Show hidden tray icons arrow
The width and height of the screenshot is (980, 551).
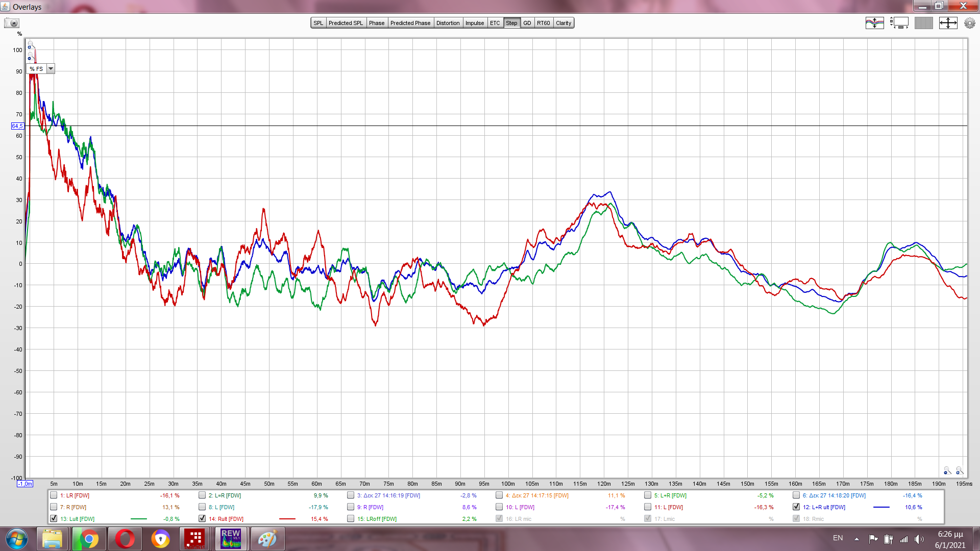(x=856, y=539)
